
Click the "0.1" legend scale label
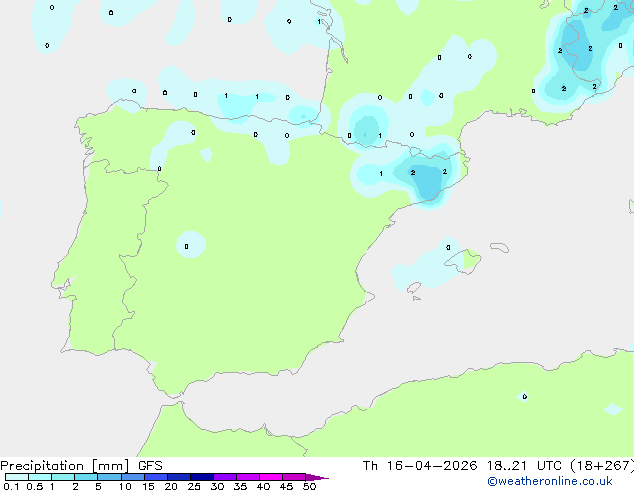pos(11,486)
